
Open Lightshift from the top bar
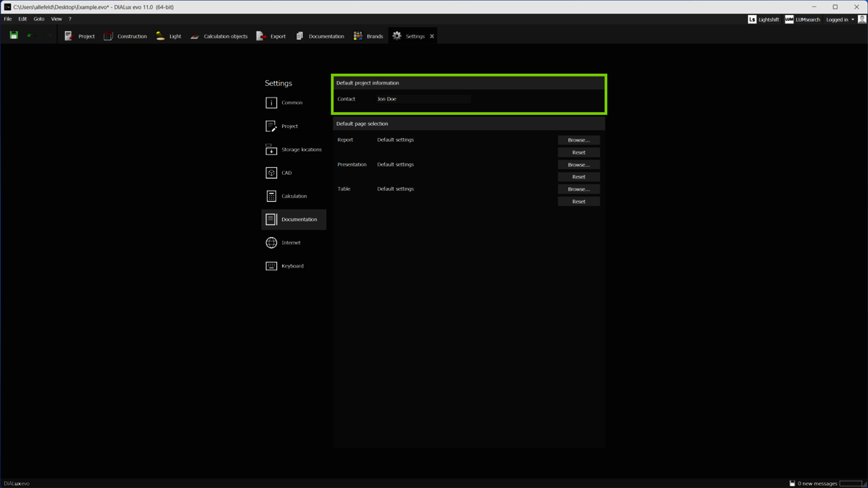click(763, 20)
